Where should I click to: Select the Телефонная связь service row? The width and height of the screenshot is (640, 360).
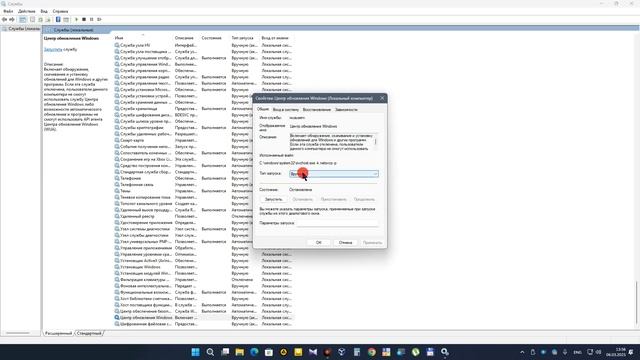tap(203, 184)
